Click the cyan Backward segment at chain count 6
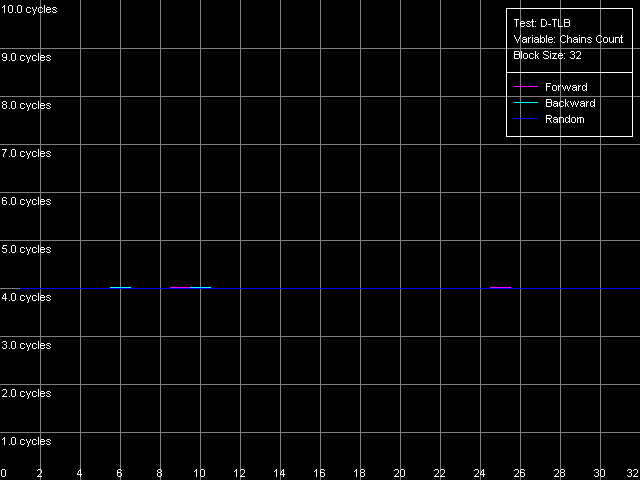This screenshot has width=640, height=480. pyautogui.click(x=120, y=287)
